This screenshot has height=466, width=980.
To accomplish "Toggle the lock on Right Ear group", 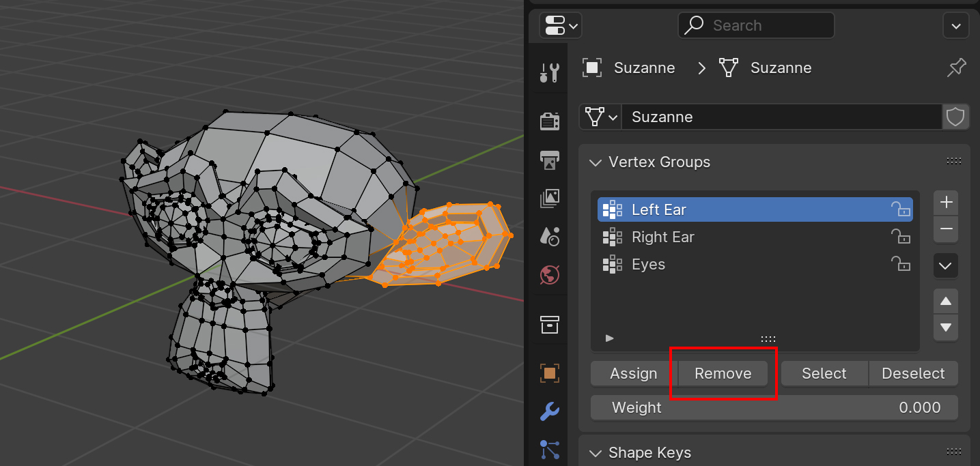I will pos(901,237).
